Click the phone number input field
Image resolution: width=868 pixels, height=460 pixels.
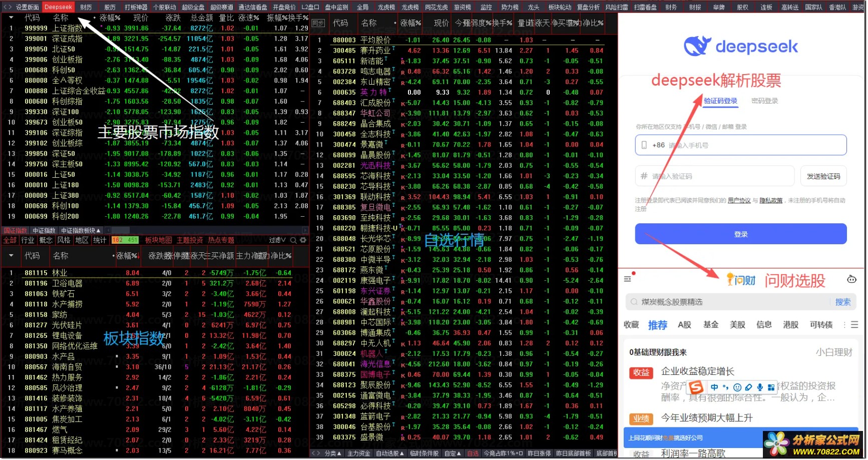[x=740, y=145]
